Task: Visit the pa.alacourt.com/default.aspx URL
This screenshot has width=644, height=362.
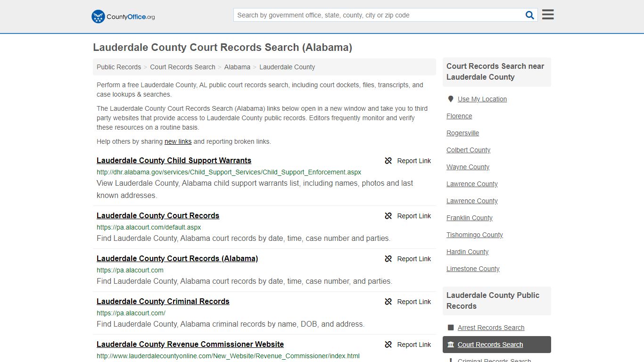Action: 149,227
